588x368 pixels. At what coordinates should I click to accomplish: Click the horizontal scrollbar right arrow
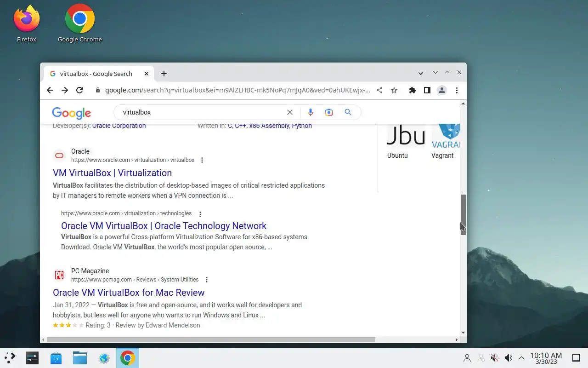click(456, 340)
